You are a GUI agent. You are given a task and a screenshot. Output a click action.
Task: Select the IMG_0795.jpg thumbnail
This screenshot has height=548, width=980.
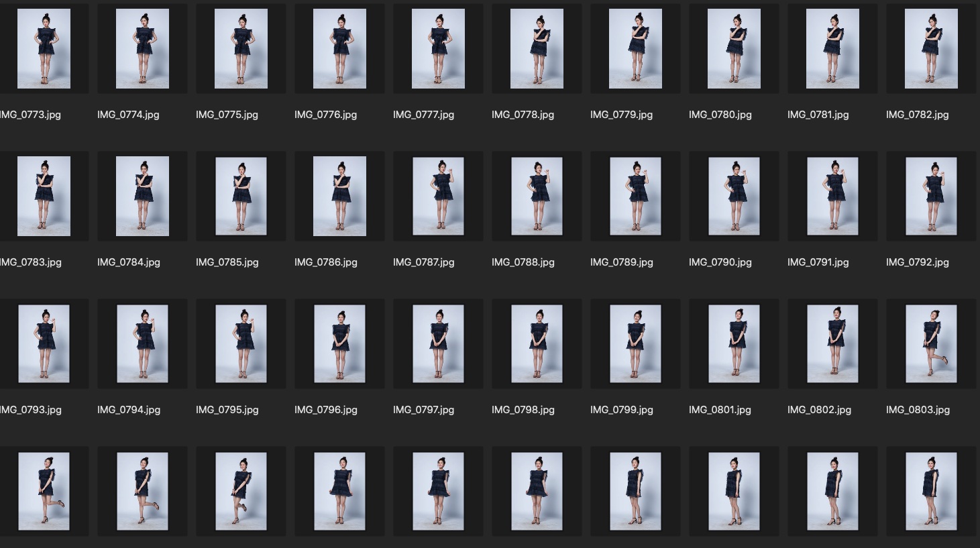(241, 343)
